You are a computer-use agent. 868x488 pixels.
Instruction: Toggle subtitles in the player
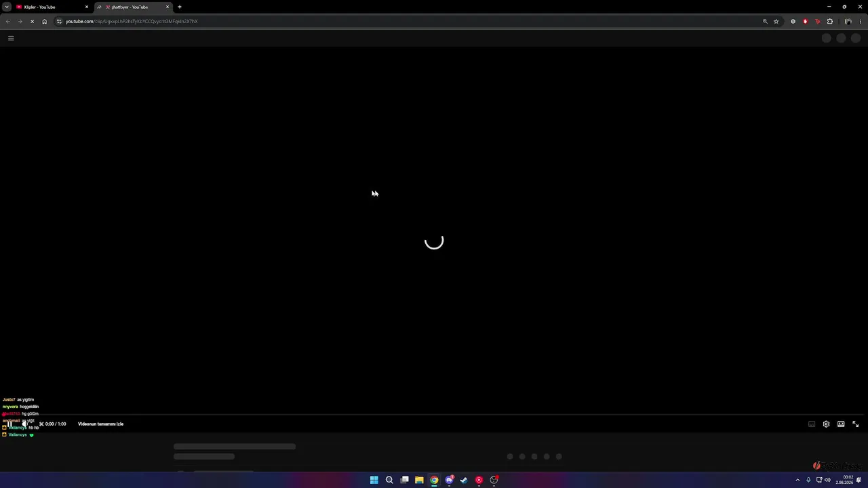coord(812,424)
